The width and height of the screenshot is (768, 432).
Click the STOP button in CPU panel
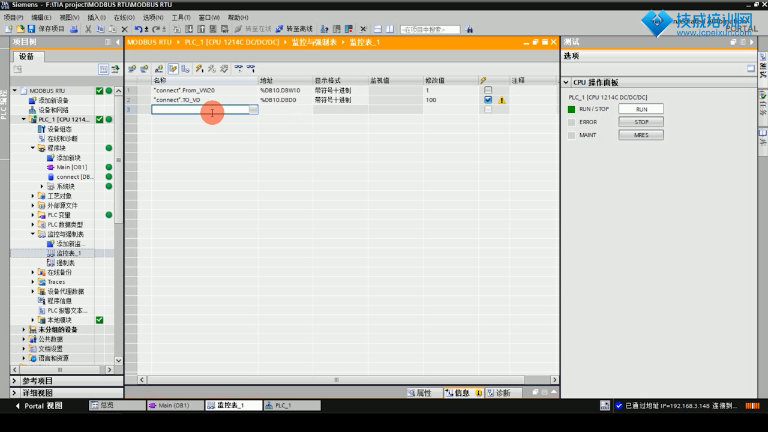pyautogui.click(x=641, y=122)
